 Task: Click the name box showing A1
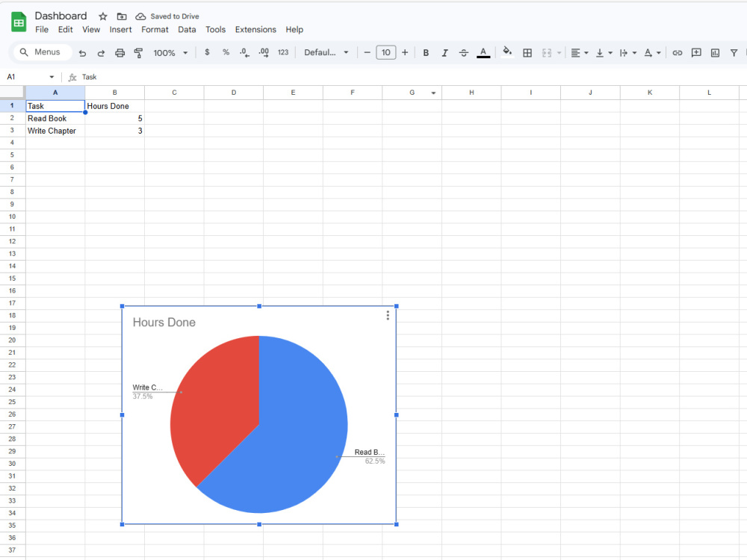(x=26, y=77)
